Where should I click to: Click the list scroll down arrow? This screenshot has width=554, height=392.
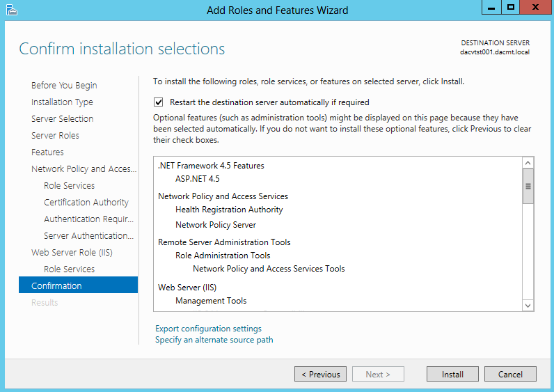(x=528, y=306)
